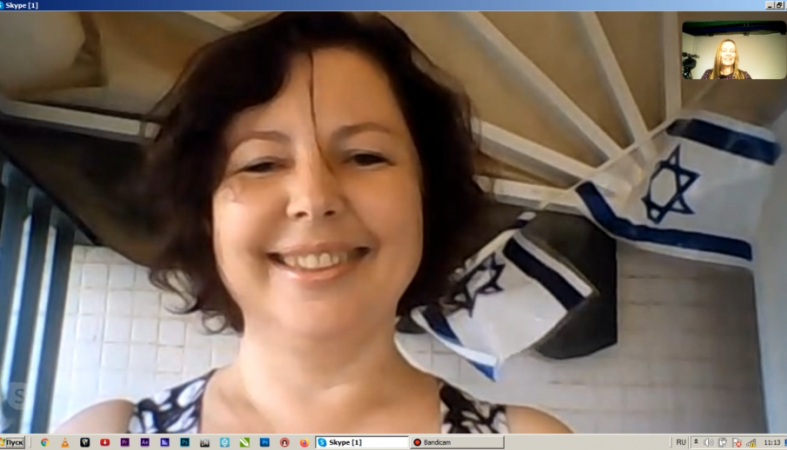Open the red-marked security tray icon
The height and width of the screenshot is (450, 787).
[x=737, y=442]
